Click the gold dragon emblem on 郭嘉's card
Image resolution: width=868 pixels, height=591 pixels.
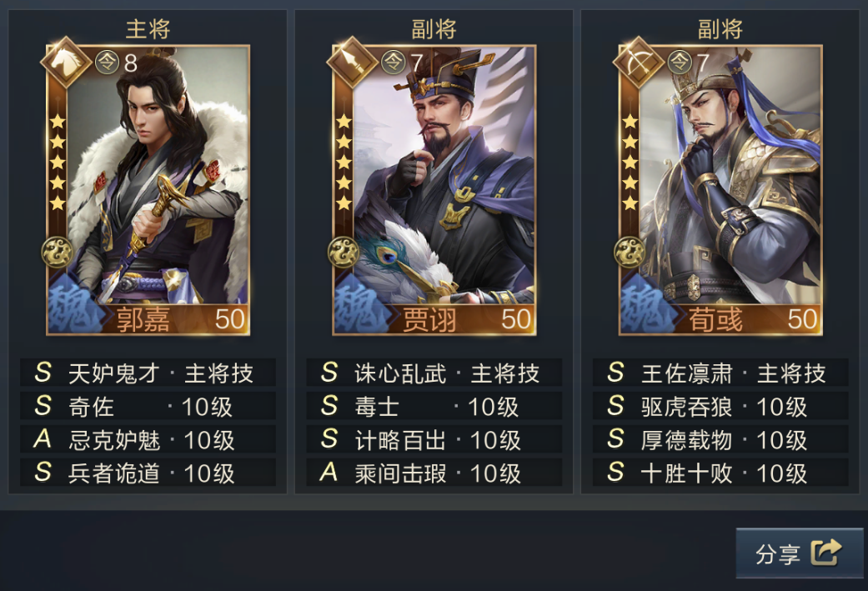[x=58, y=253]
